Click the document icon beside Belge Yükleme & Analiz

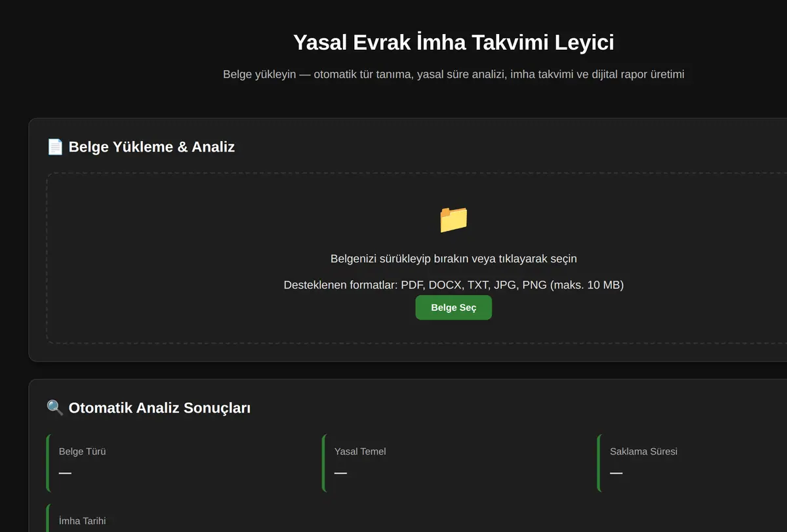(x=55, y=147)
